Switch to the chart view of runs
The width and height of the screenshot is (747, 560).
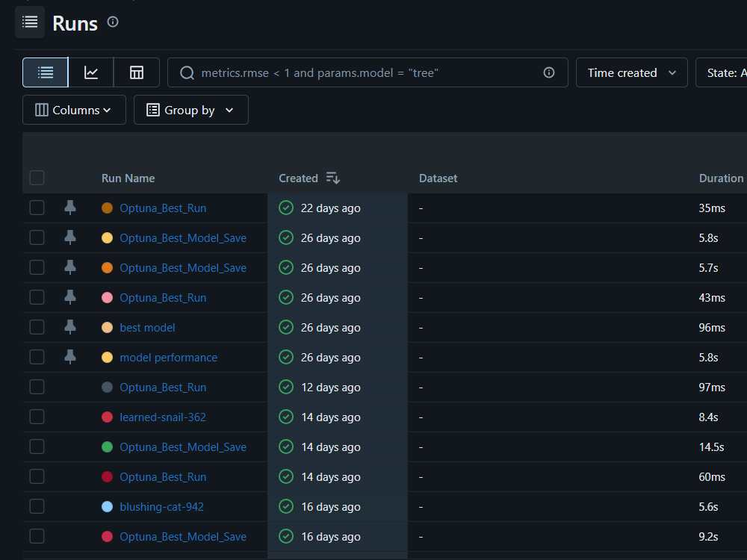91,72
